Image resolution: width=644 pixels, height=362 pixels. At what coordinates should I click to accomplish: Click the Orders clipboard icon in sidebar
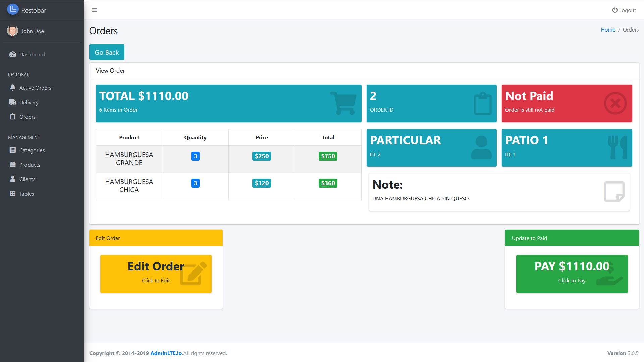13,117
